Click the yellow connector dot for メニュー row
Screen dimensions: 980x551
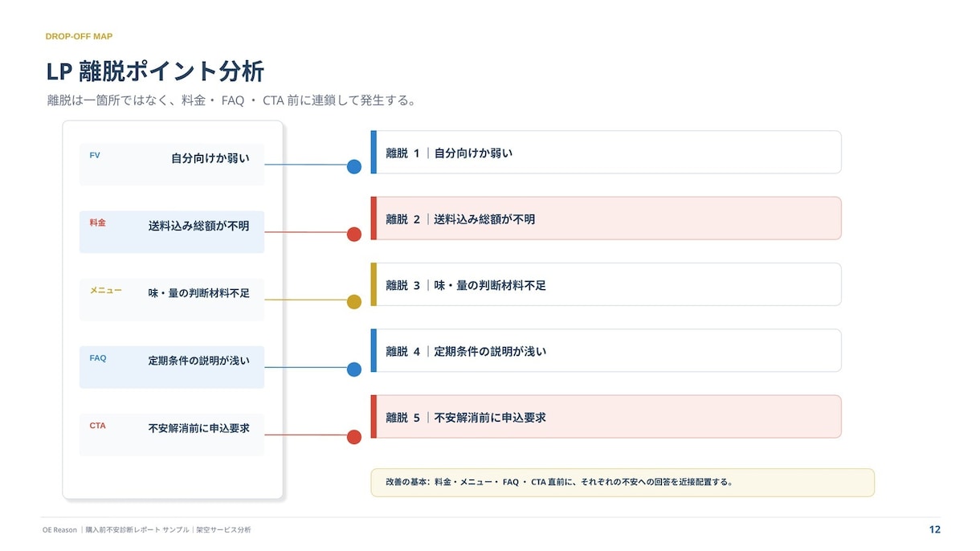pos(353,301)
